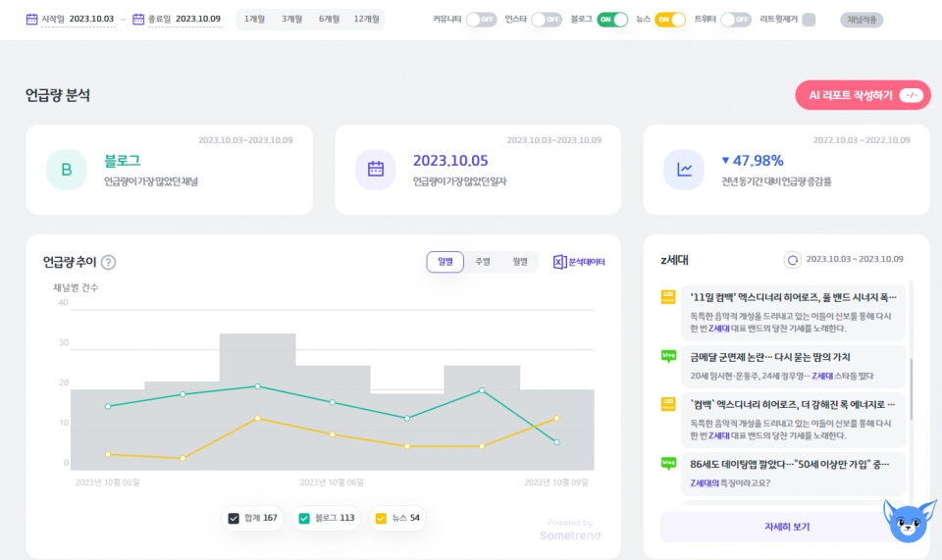Open the 언급량 추이 help question icon
942x560 pixels.
point(109,262)
